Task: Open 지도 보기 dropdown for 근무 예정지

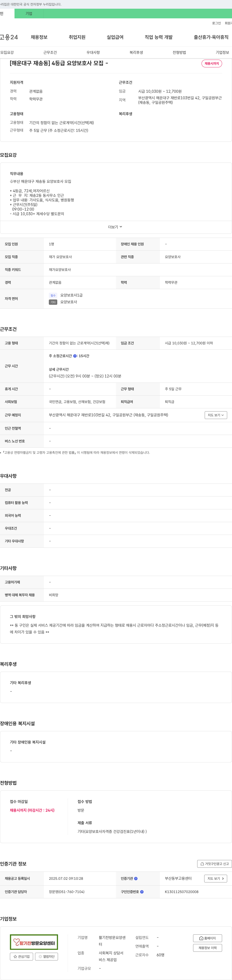Action: point(216,415)
